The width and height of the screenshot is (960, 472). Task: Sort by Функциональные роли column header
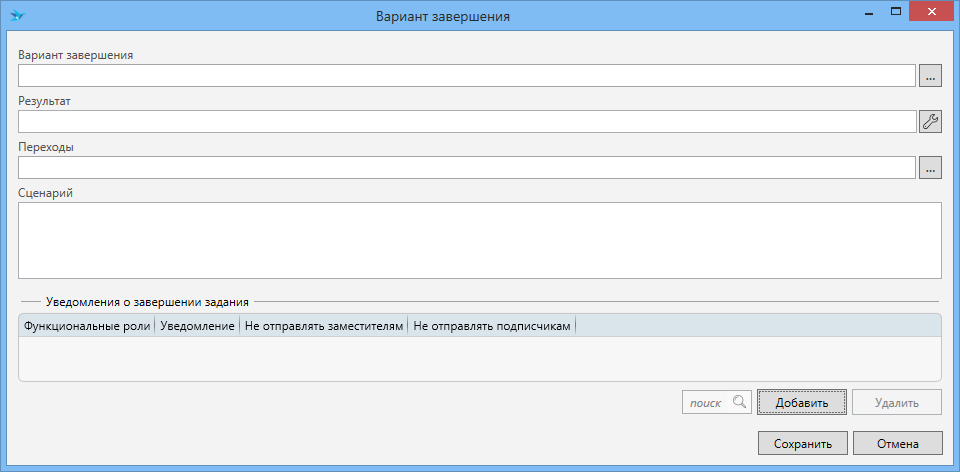coord(87,326)
